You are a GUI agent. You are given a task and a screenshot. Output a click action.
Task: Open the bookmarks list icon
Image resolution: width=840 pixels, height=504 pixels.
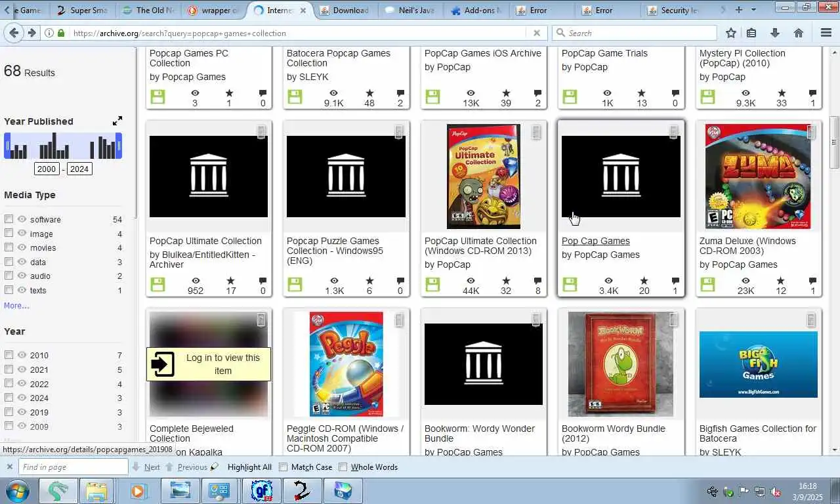[x=752, y=33]
